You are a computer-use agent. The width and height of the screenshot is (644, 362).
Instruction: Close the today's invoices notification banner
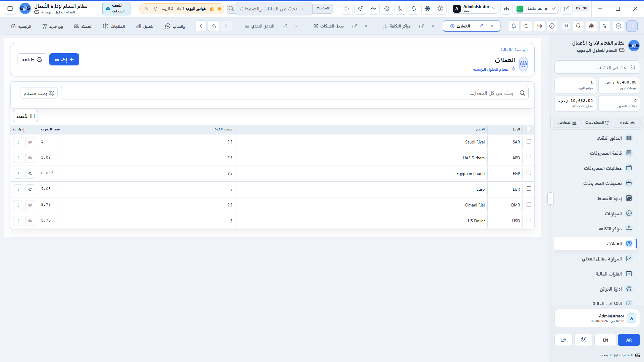tap(146, 9)
